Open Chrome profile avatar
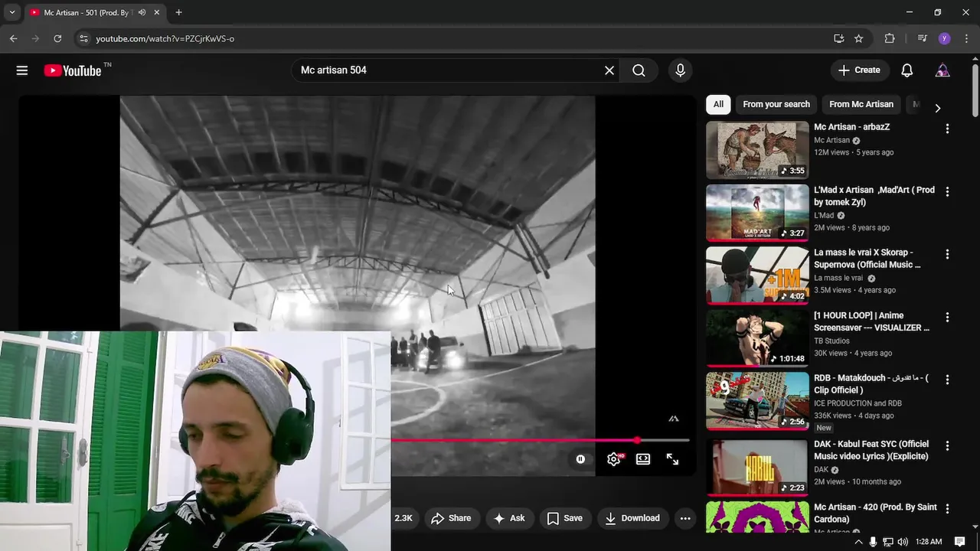This screenshot has width=980, height=551. pyautogui.click(x=944, y=38)
